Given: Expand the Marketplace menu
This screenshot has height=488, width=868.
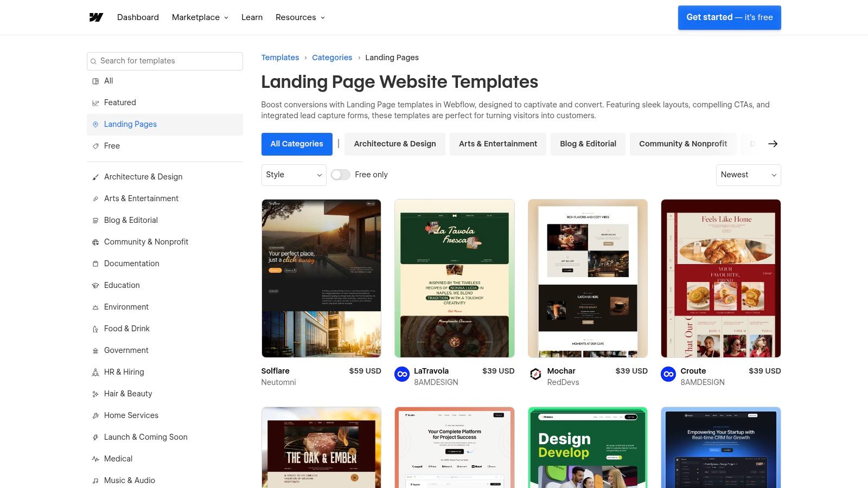Looking at the screenshot, I should 200,17.
